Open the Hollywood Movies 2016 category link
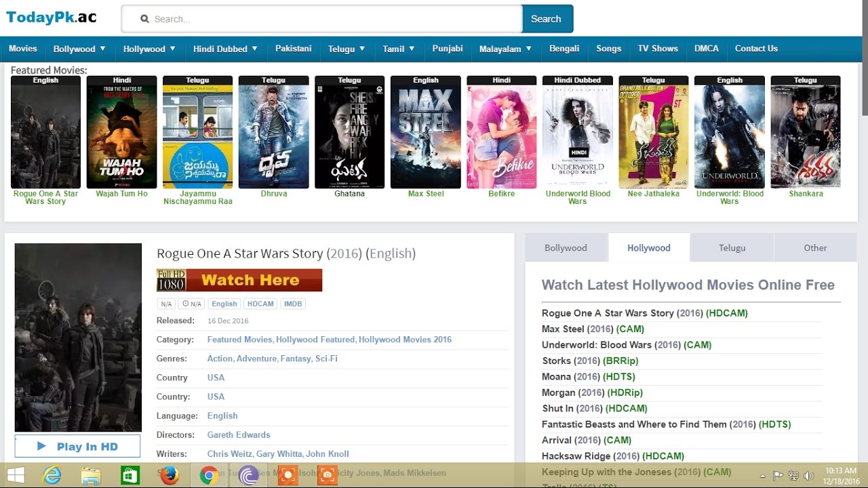The width and height of the screenshot is (868, 488). [x=405, y=340]
